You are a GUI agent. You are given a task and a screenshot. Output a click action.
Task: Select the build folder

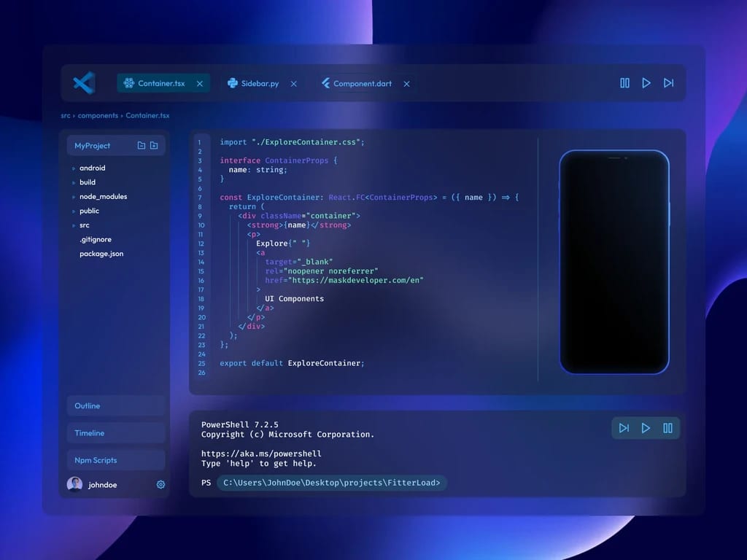point(88,182)
